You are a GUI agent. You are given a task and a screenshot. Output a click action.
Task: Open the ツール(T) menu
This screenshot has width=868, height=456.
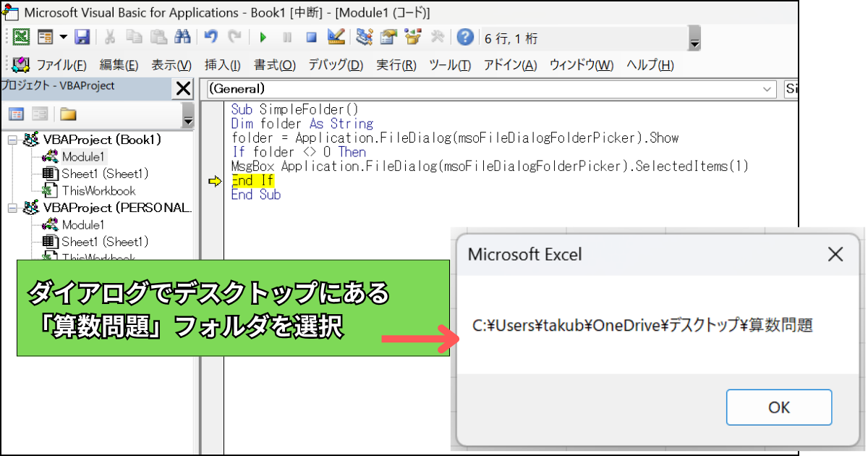(450, 65)
